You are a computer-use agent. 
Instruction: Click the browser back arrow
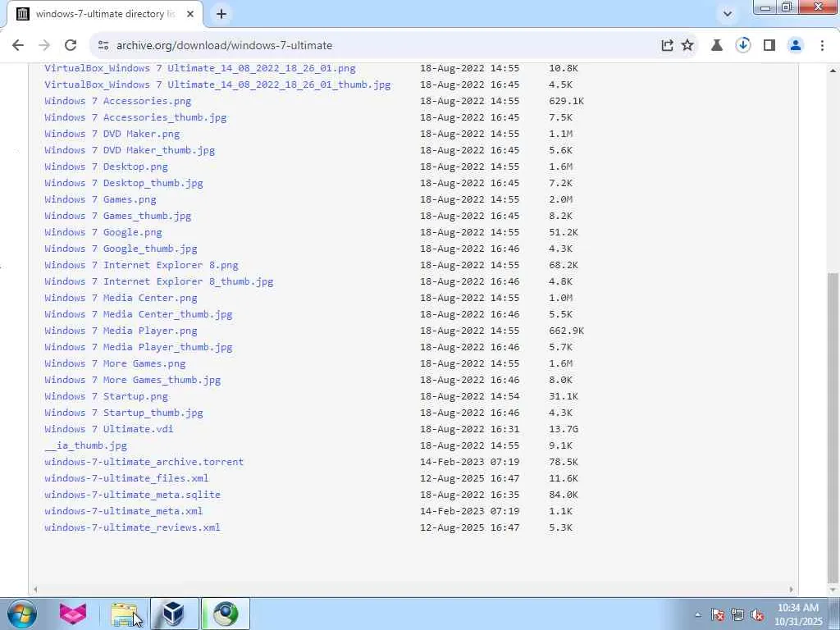(18, 46)
